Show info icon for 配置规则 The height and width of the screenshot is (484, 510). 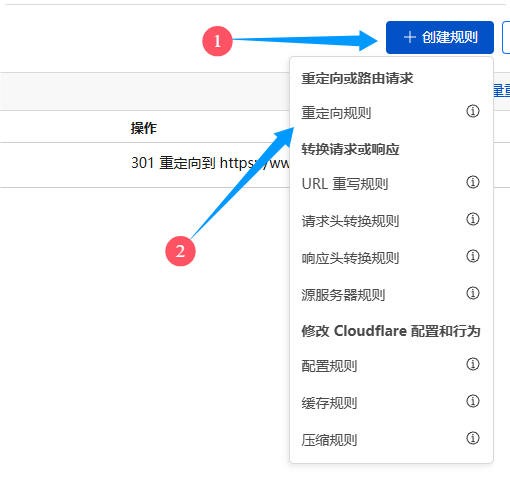click(473, 364)
